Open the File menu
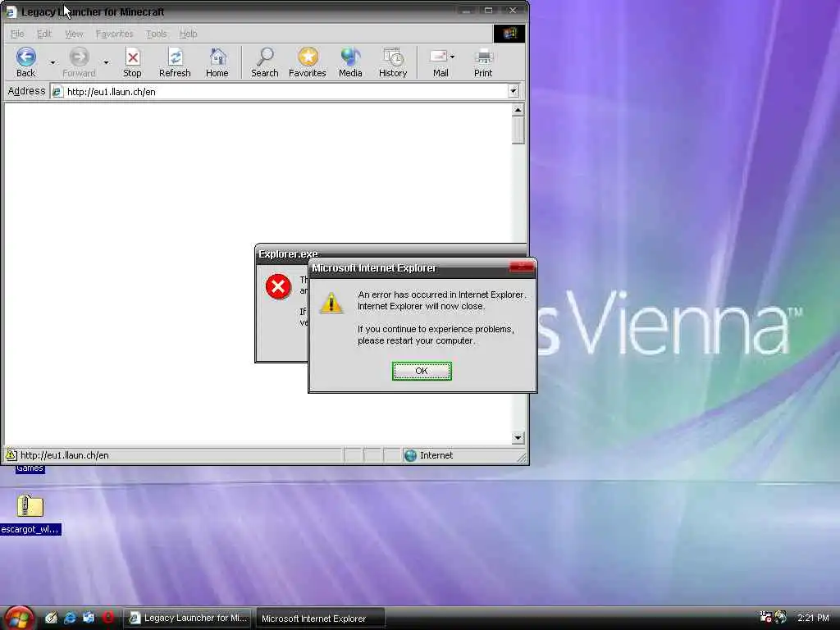This screenshot has height=630, width=840. [17, 34]
